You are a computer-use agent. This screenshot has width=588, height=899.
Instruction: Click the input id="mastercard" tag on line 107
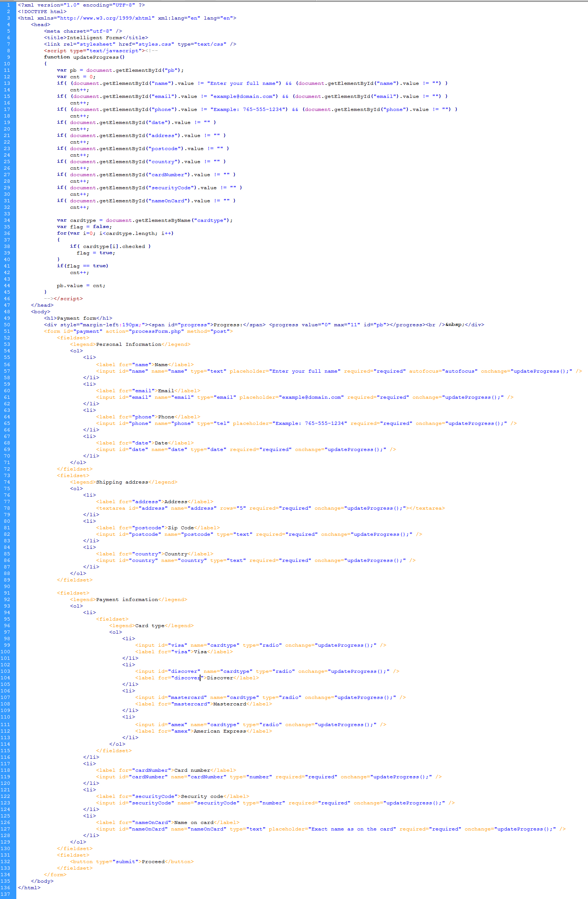click(270, 698)
